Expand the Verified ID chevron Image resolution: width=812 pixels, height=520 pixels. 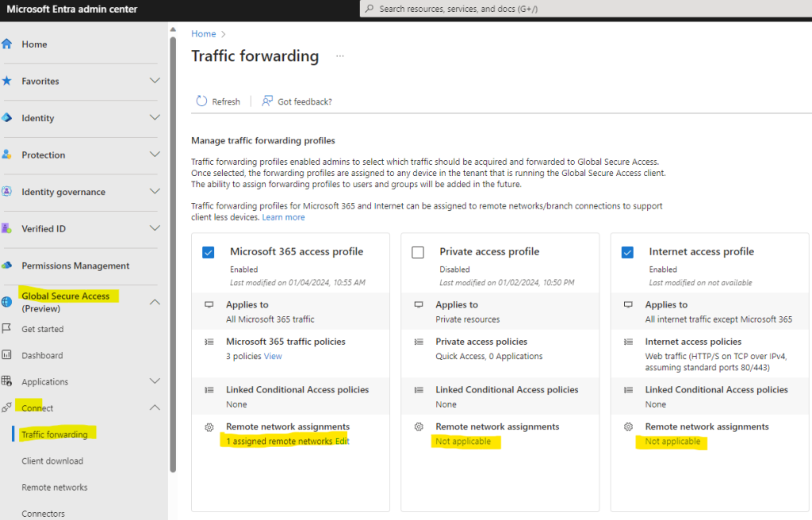pyautogui.click(x=155, y=227)
